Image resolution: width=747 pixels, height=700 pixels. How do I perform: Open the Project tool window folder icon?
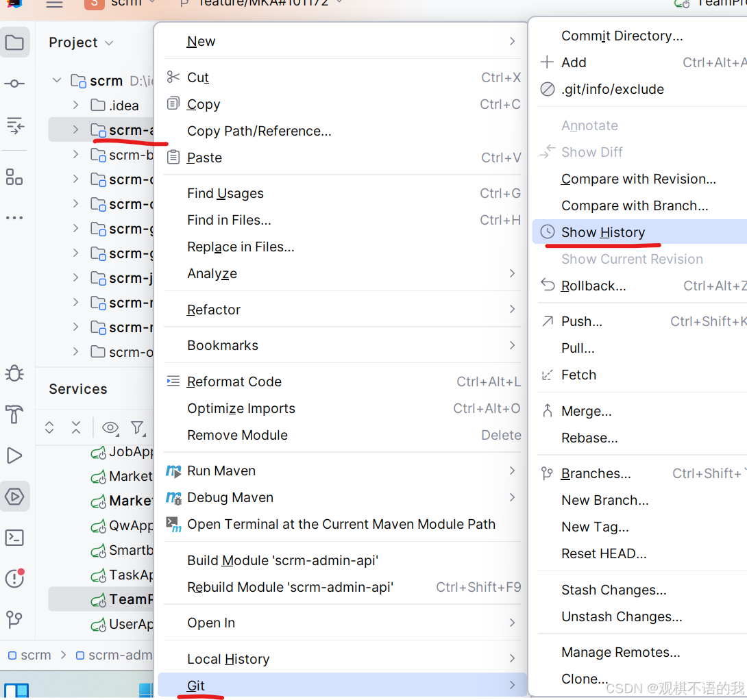(x=14, y=43)
